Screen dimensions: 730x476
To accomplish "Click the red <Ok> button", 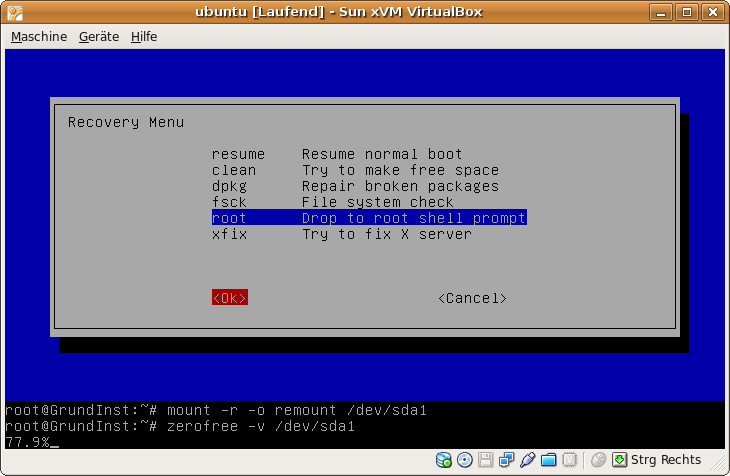I will pos(230,298).
